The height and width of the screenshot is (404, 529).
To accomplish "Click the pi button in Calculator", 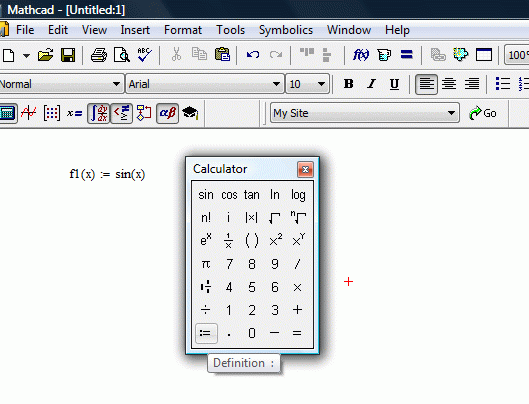I will click(x=206, y=264).
